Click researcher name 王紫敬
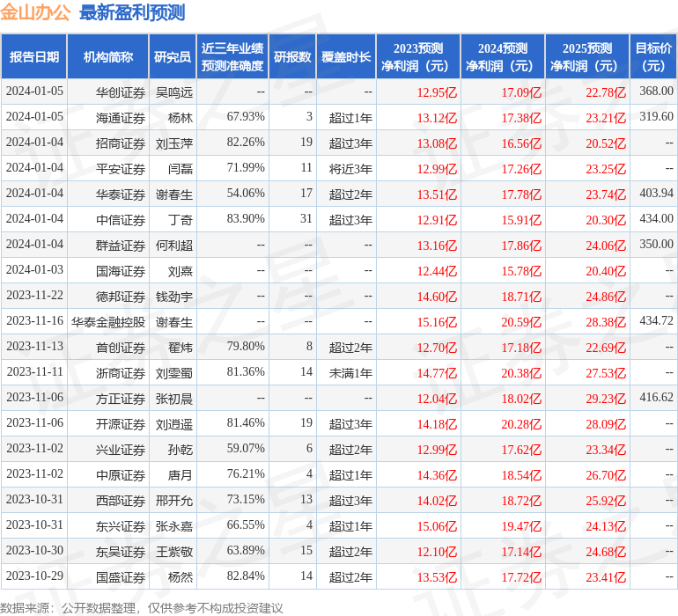 coord(174,551)
